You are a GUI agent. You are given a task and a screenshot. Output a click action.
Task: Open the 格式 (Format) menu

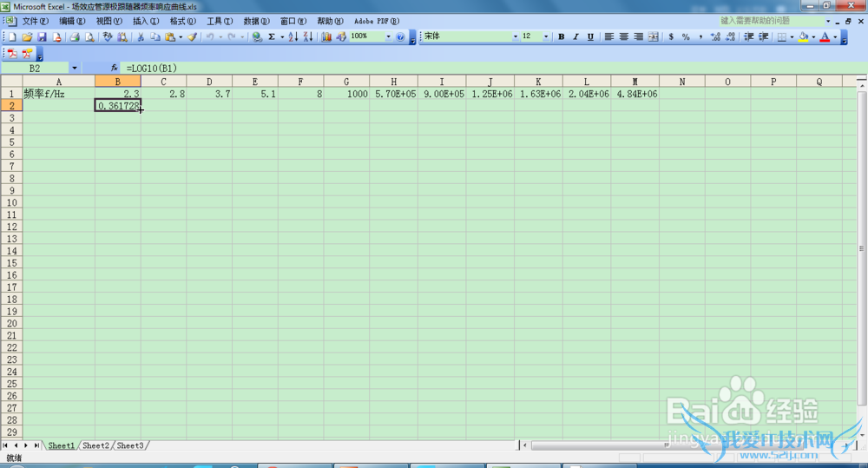tap(182, 21)
